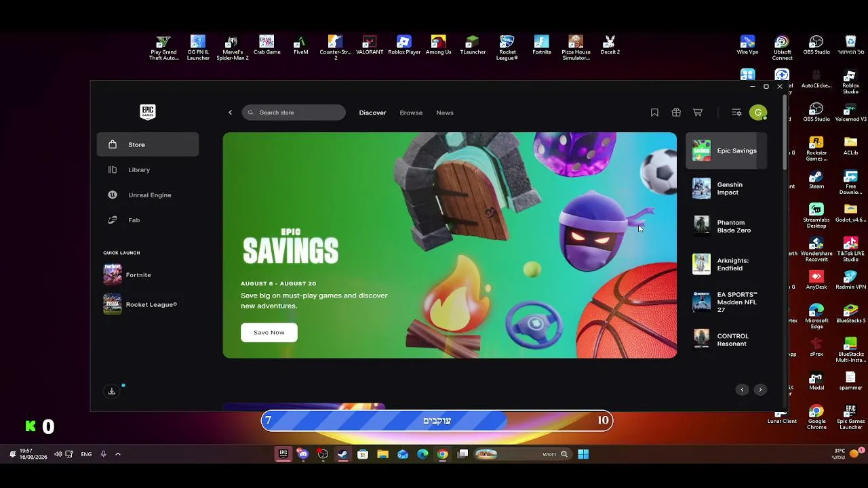Open the wishlist bookmark icon
Viewport: 868px width, 488px height.
point(654,113)
